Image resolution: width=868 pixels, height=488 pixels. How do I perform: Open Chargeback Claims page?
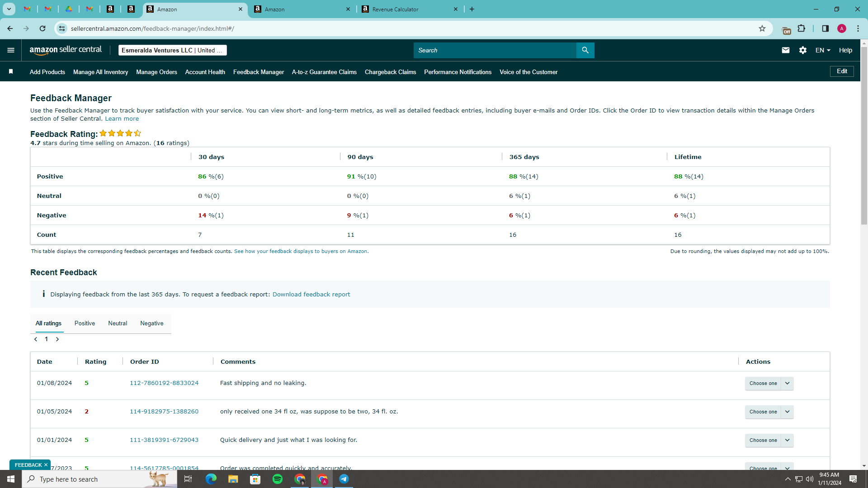point(390,72)
